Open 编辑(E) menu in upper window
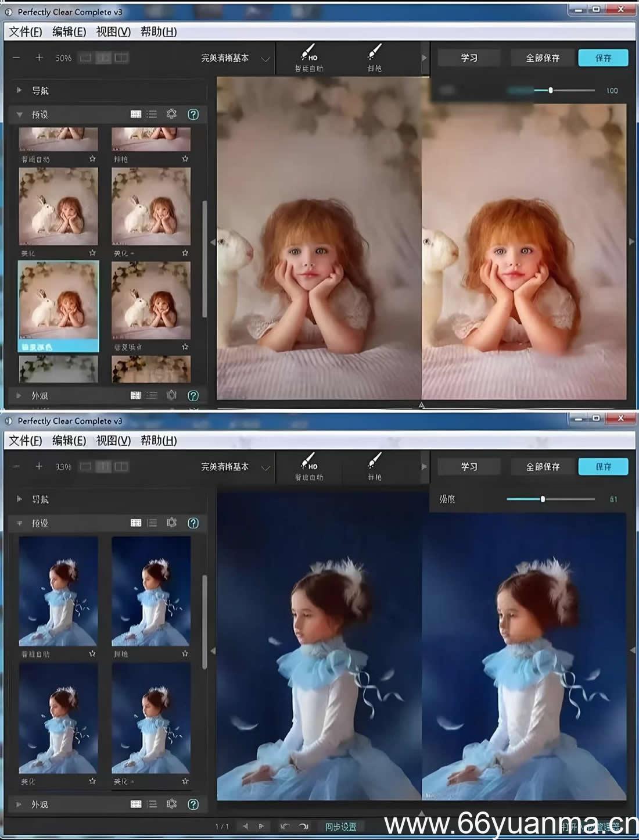 pyautogui.click(x=69, y=32)
